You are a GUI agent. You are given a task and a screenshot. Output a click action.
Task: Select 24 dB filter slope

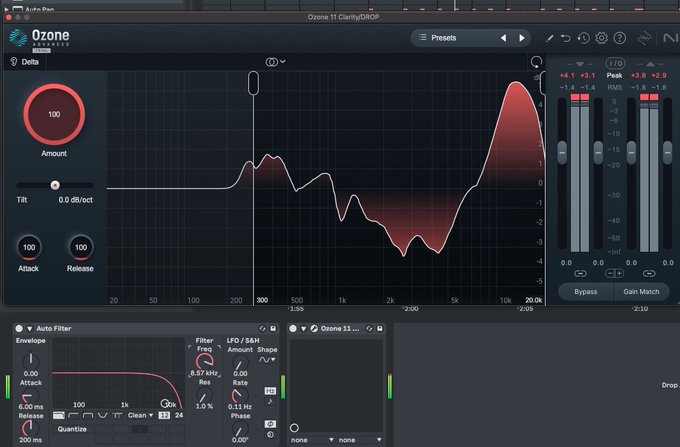(x=179, y=415)
